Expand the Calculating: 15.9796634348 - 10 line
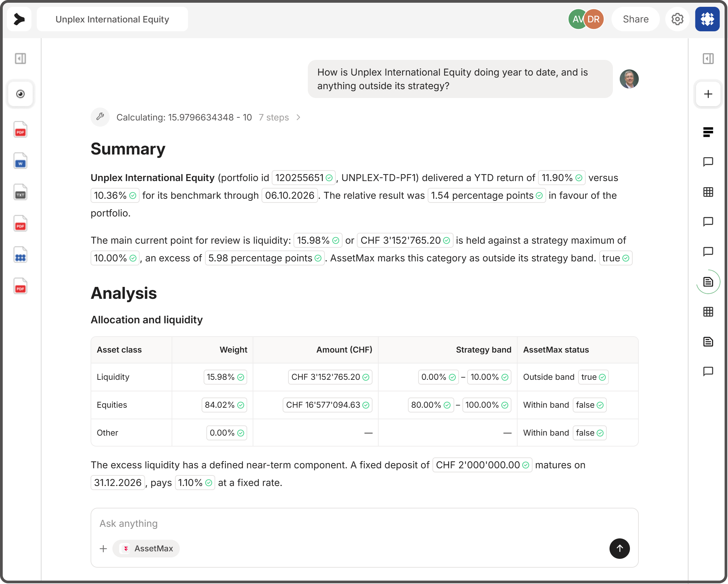The height and width of the screenshot is (584, 728). pos(184,117)
